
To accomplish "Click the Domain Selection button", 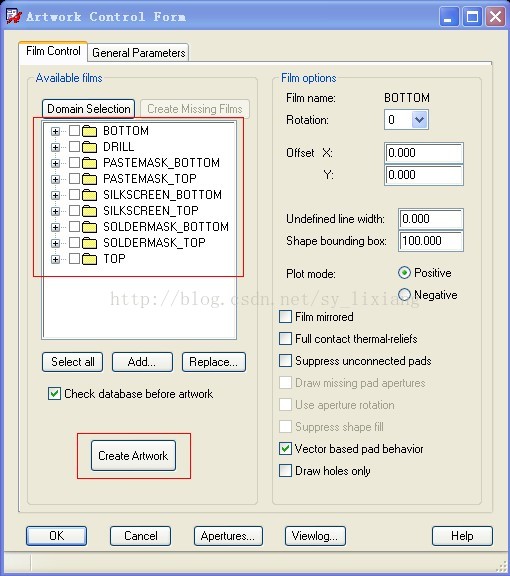I will (89, 109).
